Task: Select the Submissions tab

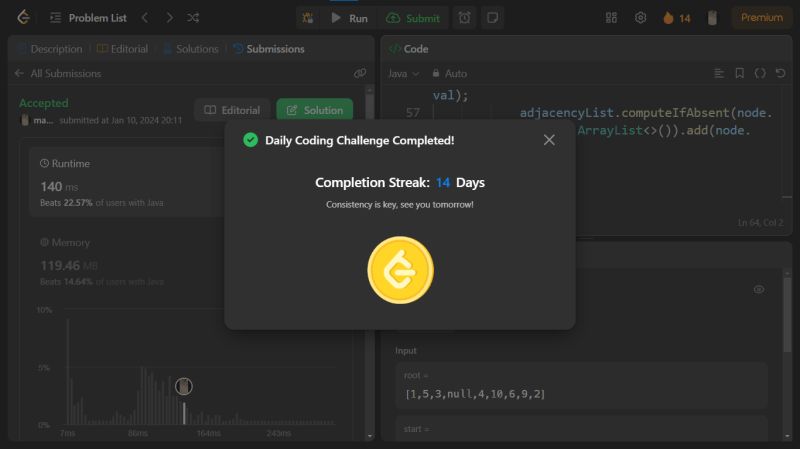Action: [x=269, y=49]
